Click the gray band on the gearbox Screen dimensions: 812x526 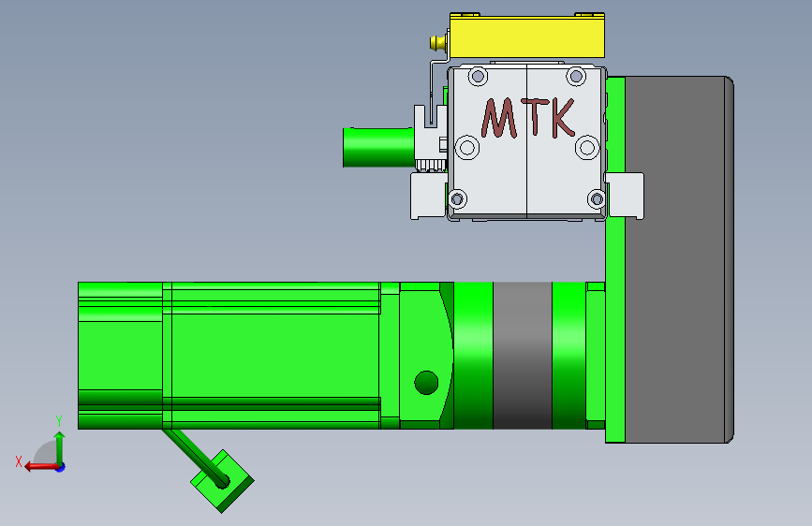pos(522,356)
